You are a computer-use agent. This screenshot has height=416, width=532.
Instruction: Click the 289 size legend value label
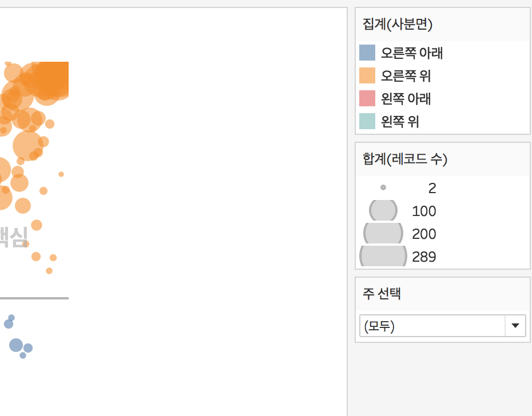pyautogui.click(x=424, y=257)
